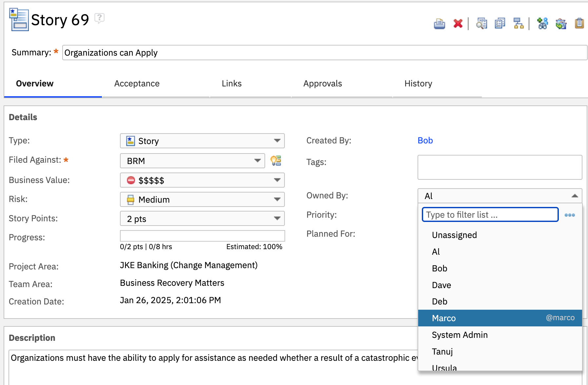Select Dave in the owner list

click(x=500, y=285)
